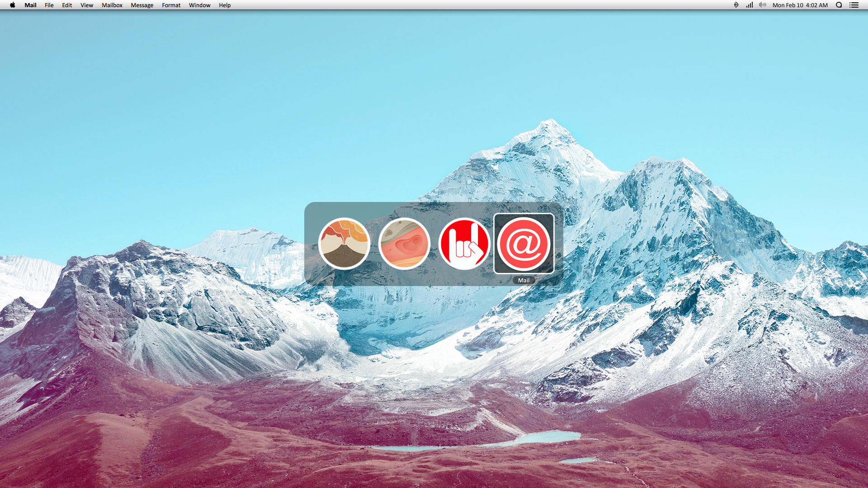868x488 pixels.
Task: Open the Mail application menu
Action: [30, 5]
